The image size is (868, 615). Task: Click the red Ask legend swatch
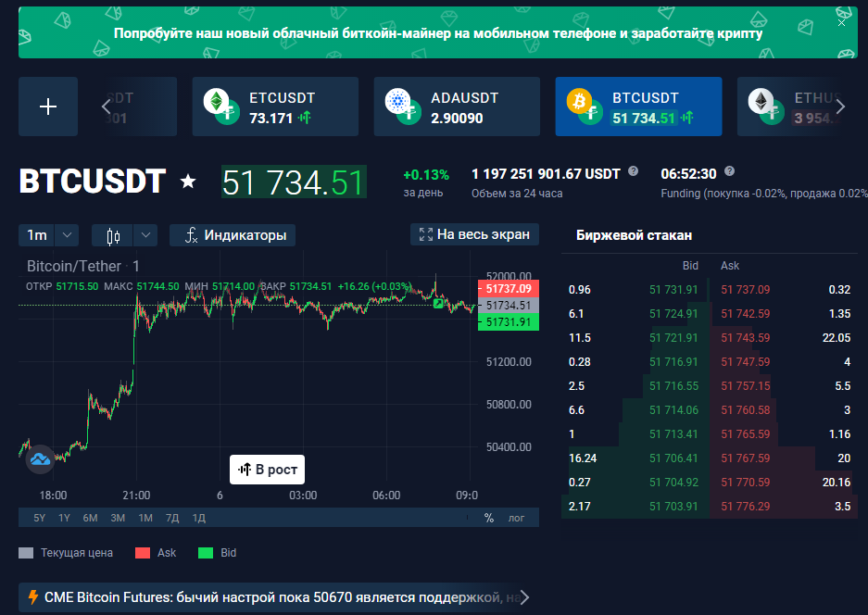[143, 552]
